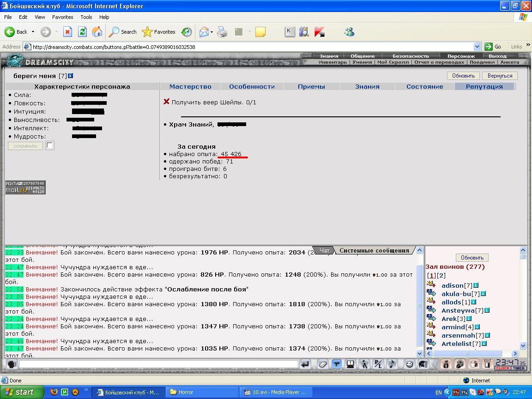Click the Вернуться button

[500, 76]
